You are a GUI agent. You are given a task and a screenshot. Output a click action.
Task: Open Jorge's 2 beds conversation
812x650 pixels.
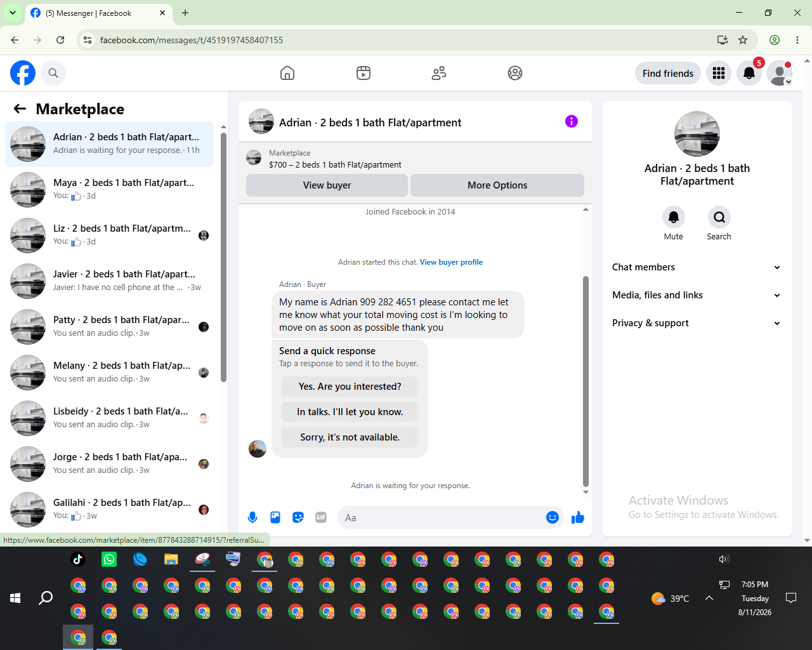pos(109,464)
